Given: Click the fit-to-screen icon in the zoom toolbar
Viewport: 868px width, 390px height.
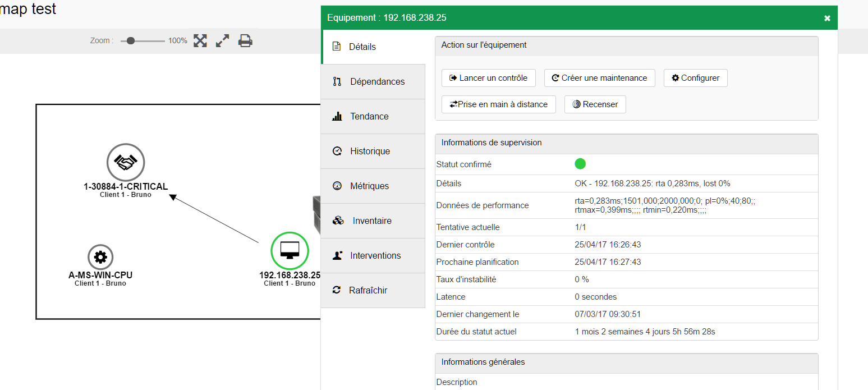Looking at the screenshot, I should tap(200, 40).
